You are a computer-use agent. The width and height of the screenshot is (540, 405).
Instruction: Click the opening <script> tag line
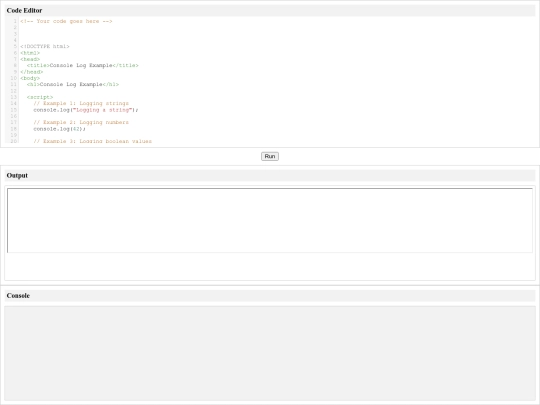40,97
